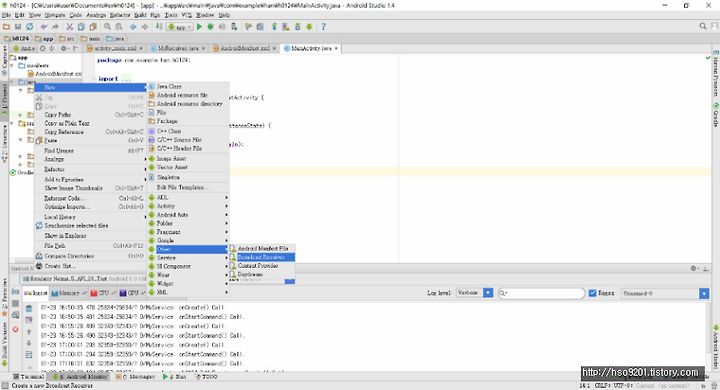720x390 pixels.
Task: Open the Android project view dropdown
Action: point(24,48)
